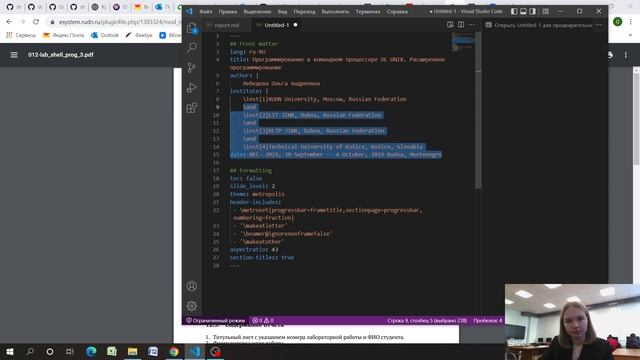640x360 pixels.
Task: Switch to Chrome in the taskbar
Action: [174, 351]
